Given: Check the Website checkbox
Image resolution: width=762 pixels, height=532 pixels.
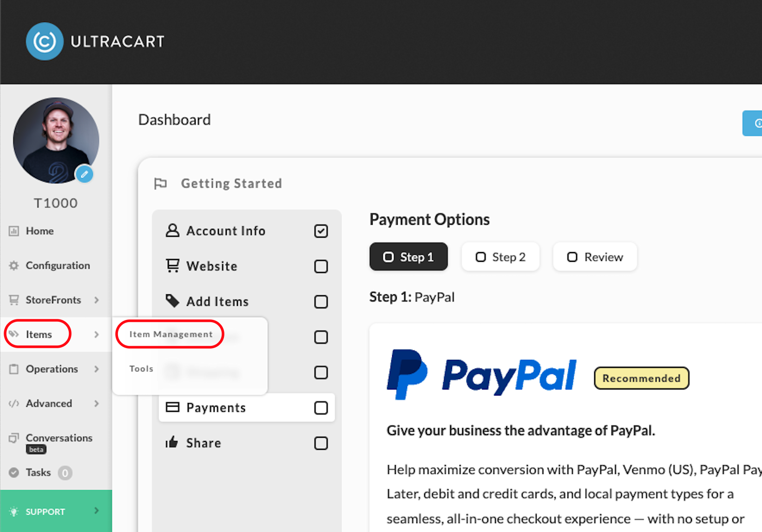Looking at the screenshot, I should [321, 266].
